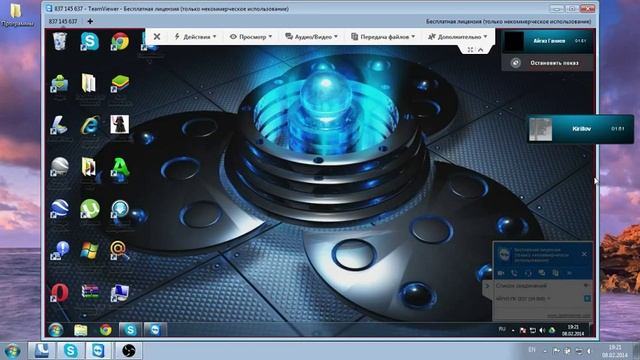The width and height of the screenshot is (640, 360).
Task: Switch to TeamViewer on the local taskbar
Action: point(98,351)
